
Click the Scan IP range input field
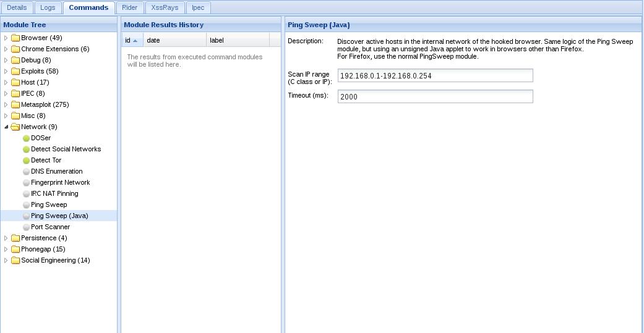click(x=435, y=75)
